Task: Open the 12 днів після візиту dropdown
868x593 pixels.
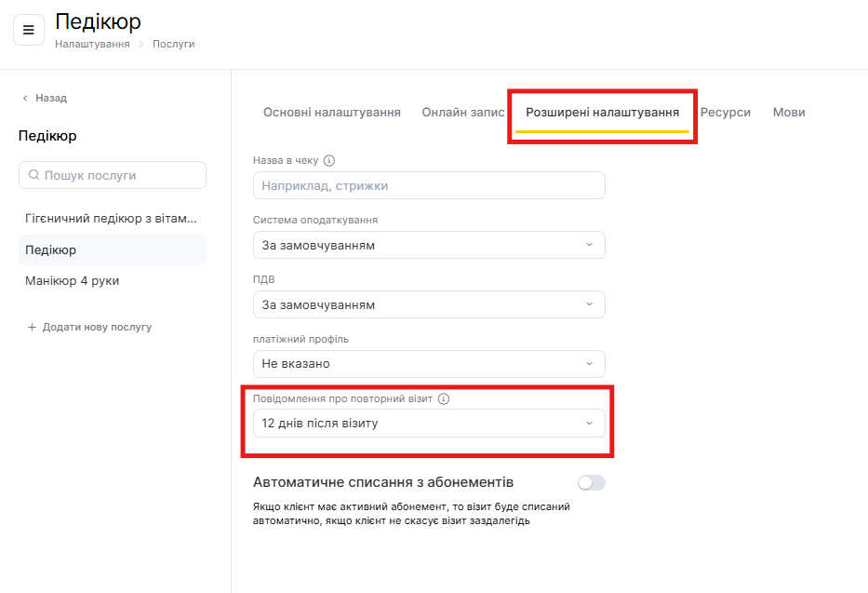Action: [x=429, y=424]
